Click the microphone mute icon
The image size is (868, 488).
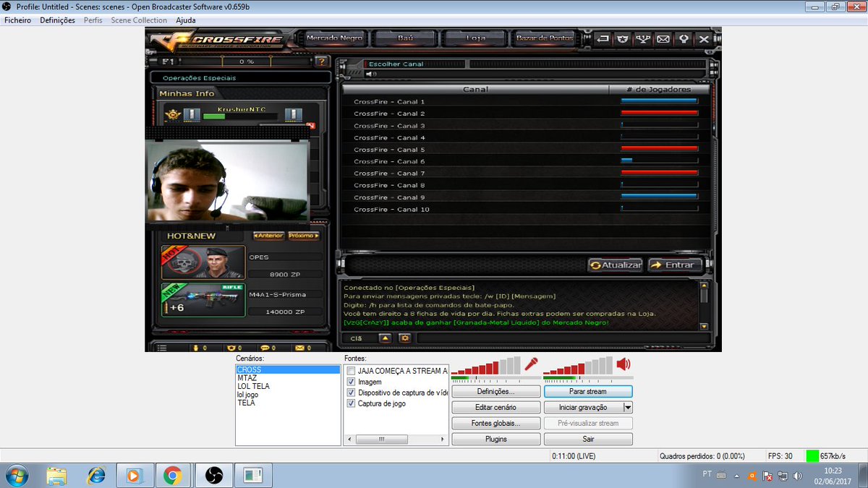(x=532, y=364)
